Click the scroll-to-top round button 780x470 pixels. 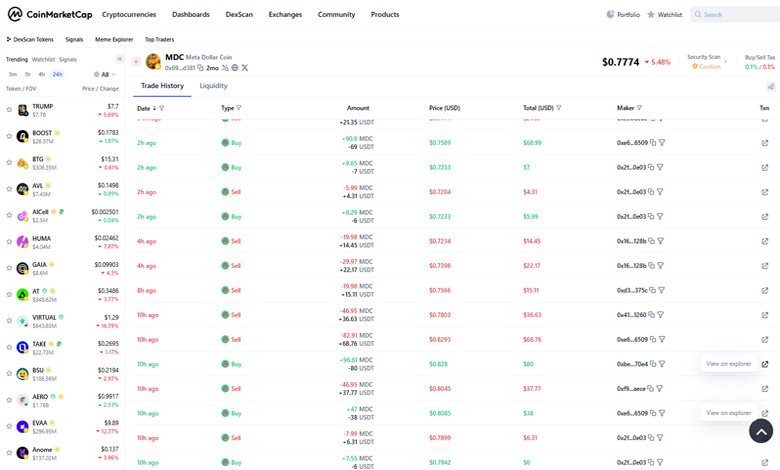pos(761,431)
